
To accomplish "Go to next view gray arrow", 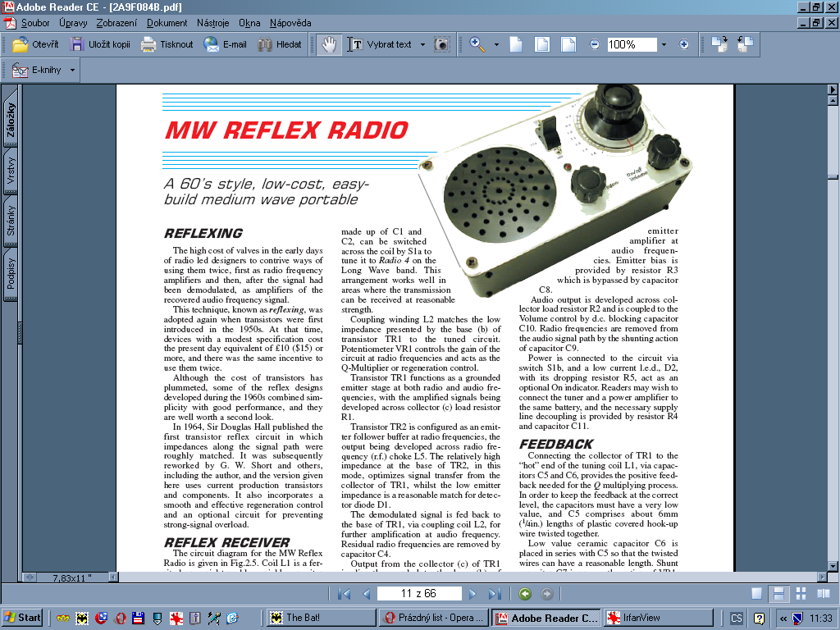I will 547,594.
